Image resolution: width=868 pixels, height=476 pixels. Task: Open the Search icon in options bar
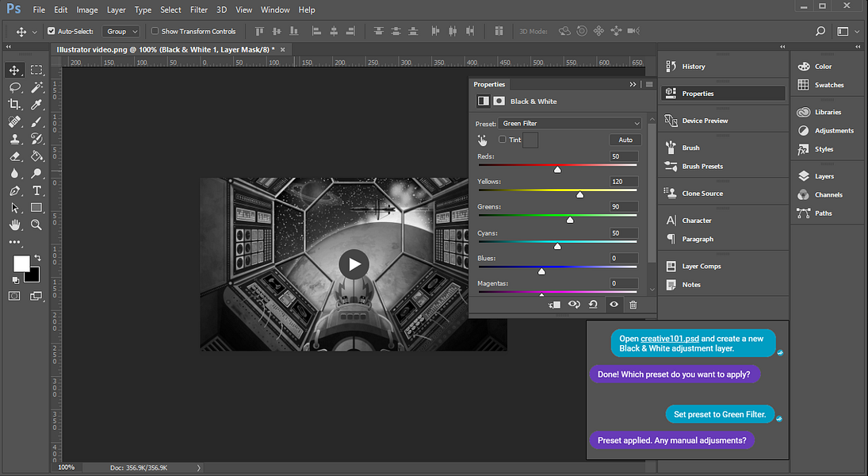tap(820, 31)
